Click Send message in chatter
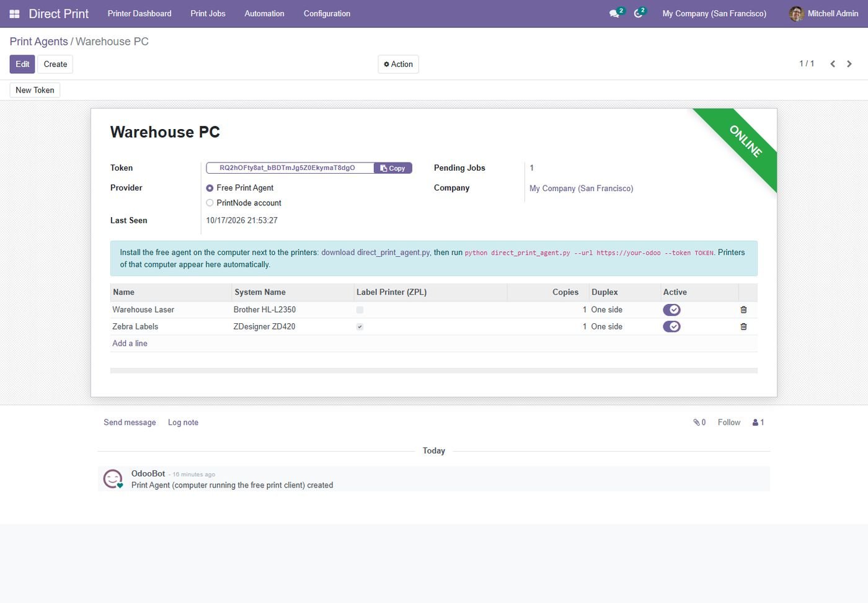This screenshot has width=868, height=603. (x=130, y=422)
